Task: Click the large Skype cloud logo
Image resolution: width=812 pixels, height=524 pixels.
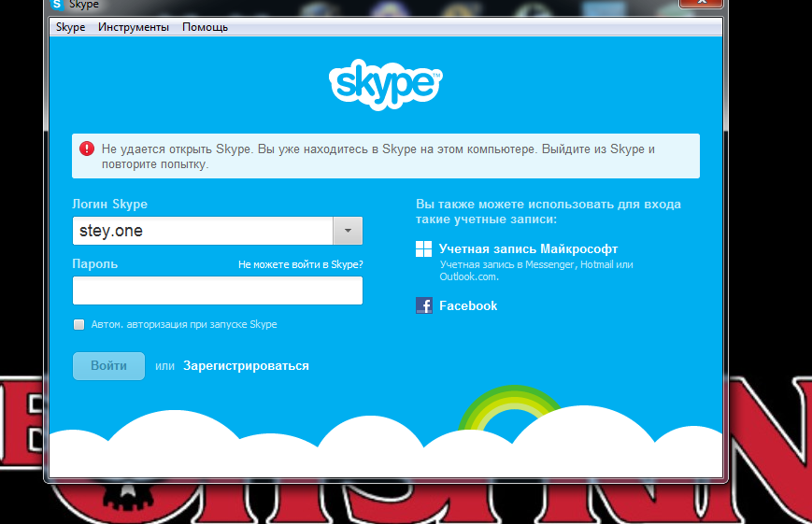Action: (x=385, y=84)
